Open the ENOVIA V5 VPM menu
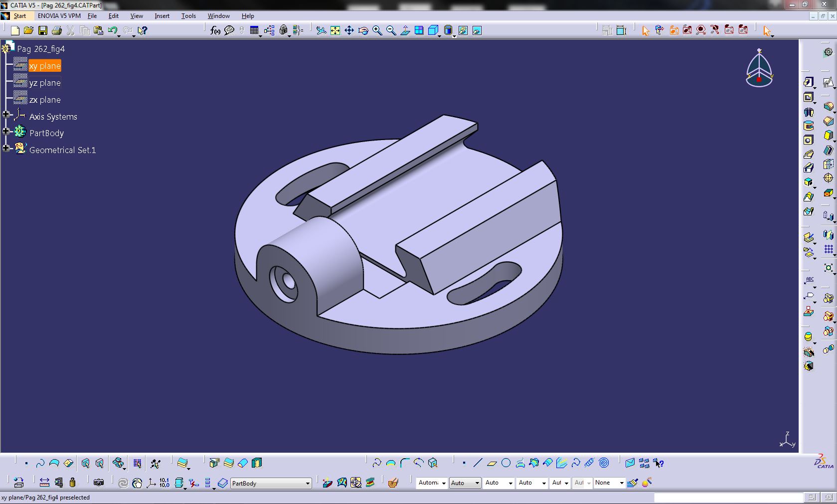 pos(59,16)
